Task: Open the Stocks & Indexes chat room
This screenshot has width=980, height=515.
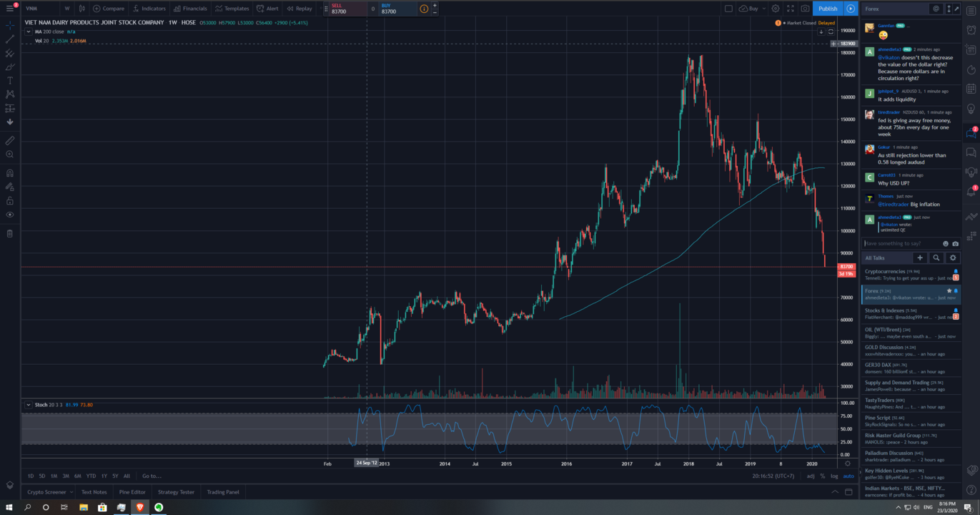Action: tap(911, 313)
